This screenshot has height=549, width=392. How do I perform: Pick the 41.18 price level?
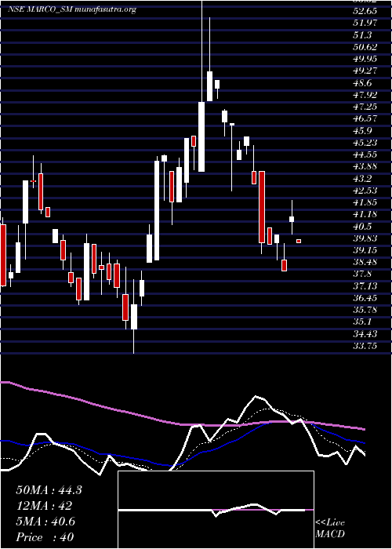coord(365,214)
